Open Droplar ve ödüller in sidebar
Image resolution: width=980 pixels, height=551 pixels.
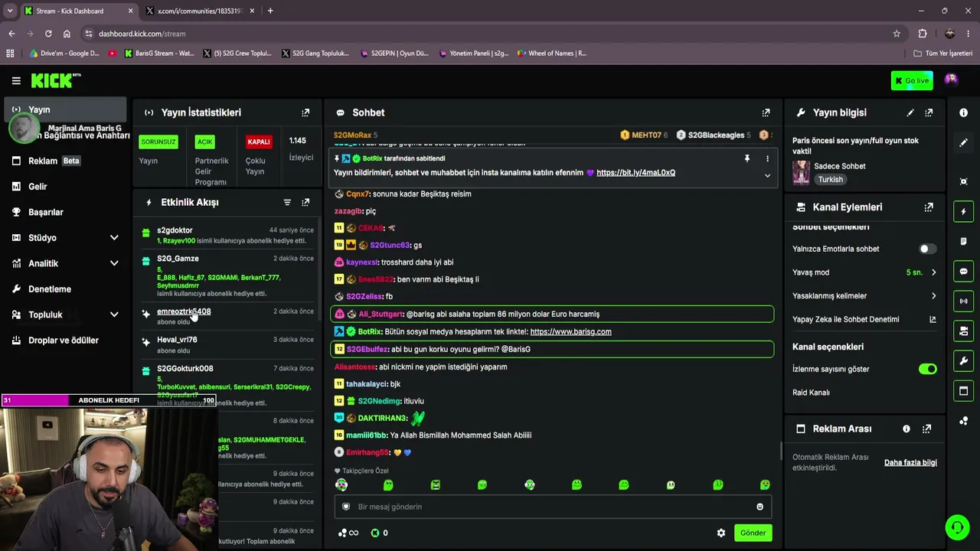(65, 341)
